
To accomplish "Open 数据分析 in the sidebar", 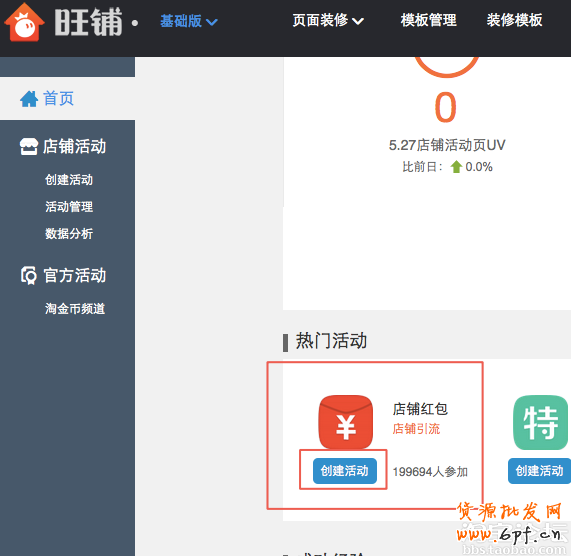I will coord(69,234).
